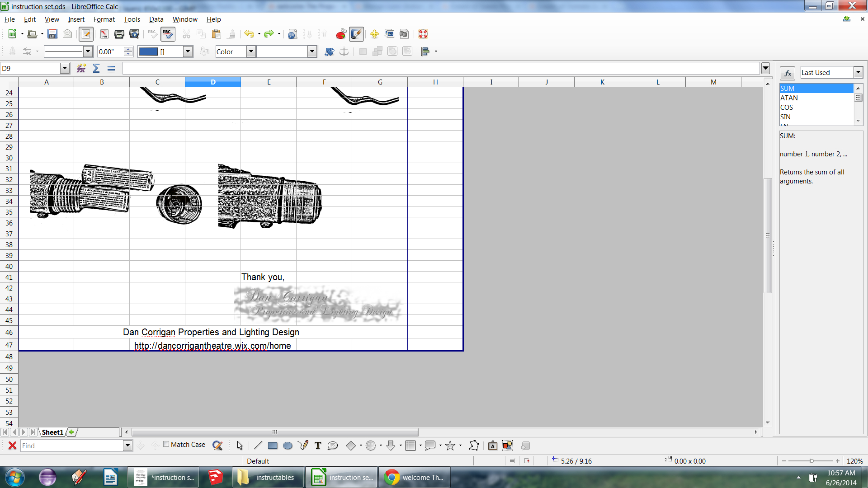Click the Sum sigma icon
Viewport: 868px width, 488px height.
tap(96, 68)
